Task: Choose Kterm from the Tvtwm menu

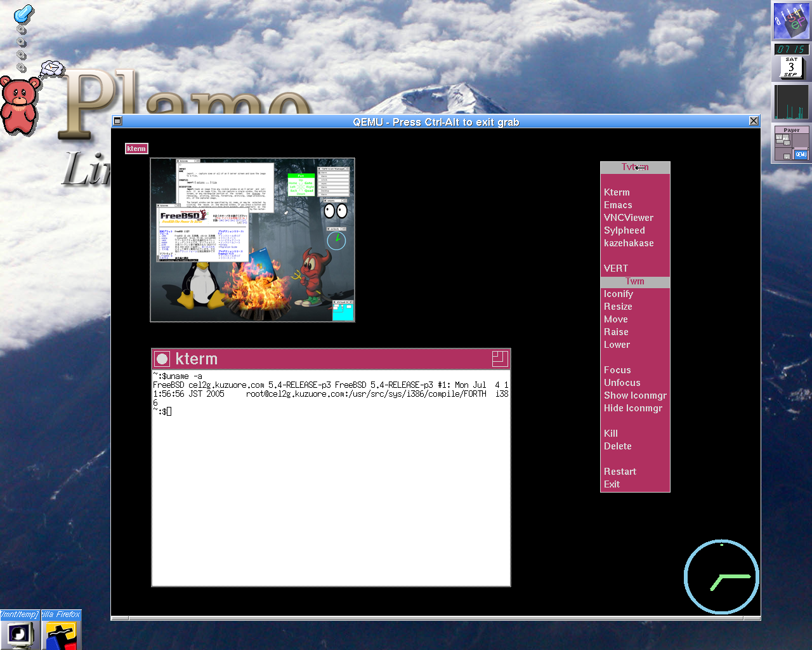Action: pyautogui.click(x=635, y=192)
